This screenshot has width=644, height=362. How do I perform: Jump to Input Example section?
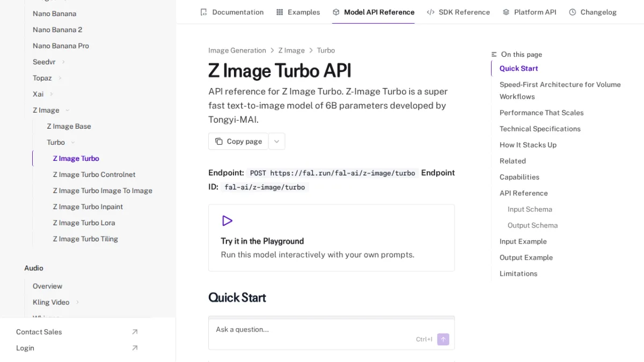(x=523, y=241)
